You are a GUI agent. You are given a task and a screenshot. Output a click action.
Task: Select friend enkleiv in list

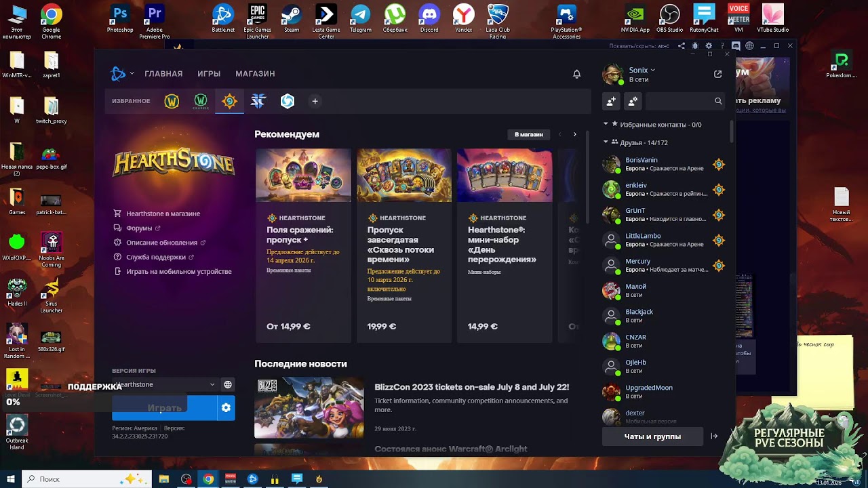pos(665,189)
